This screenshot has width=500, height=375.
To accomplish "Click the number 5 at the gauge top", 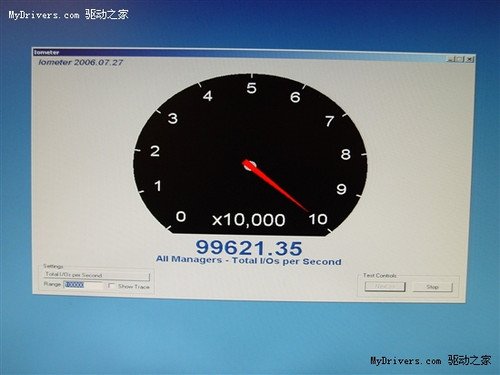I will (x=251, y=88).
